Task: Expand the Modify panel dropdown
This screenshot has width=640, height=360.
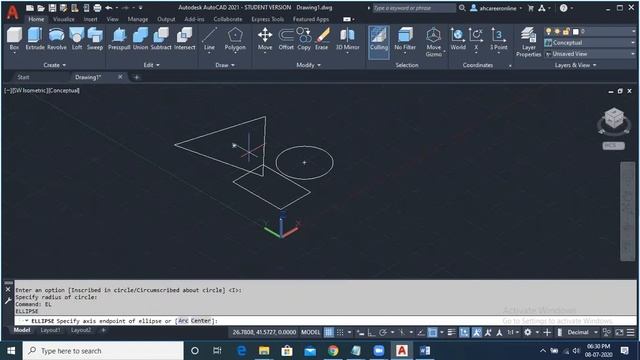Action: pos(308,65)
